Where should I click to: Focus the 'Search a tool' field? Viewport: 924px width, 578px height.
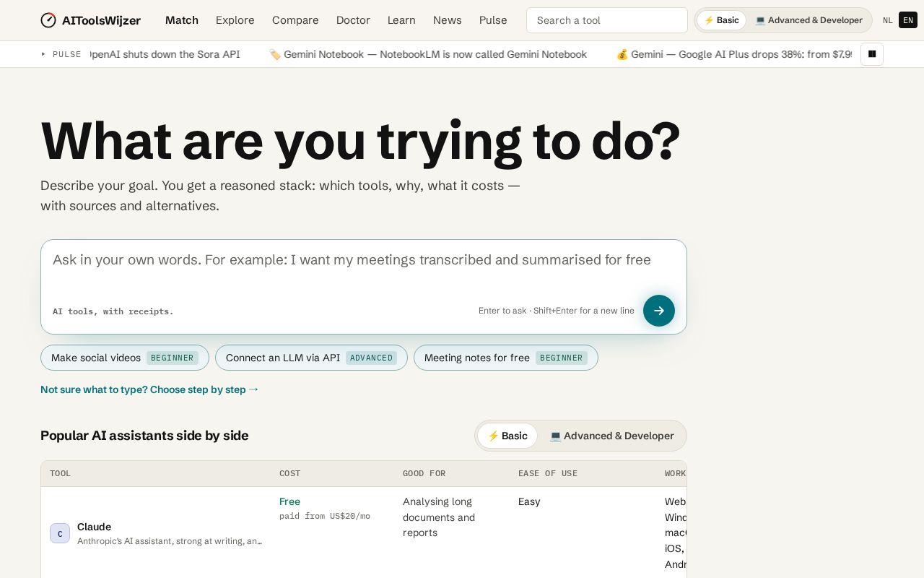tap(607, 20)
